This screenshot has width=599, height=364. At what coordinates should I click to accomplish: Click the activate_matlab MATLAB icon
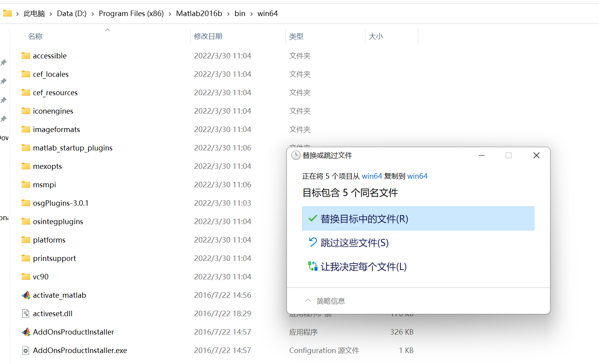[x=26, y=295]
